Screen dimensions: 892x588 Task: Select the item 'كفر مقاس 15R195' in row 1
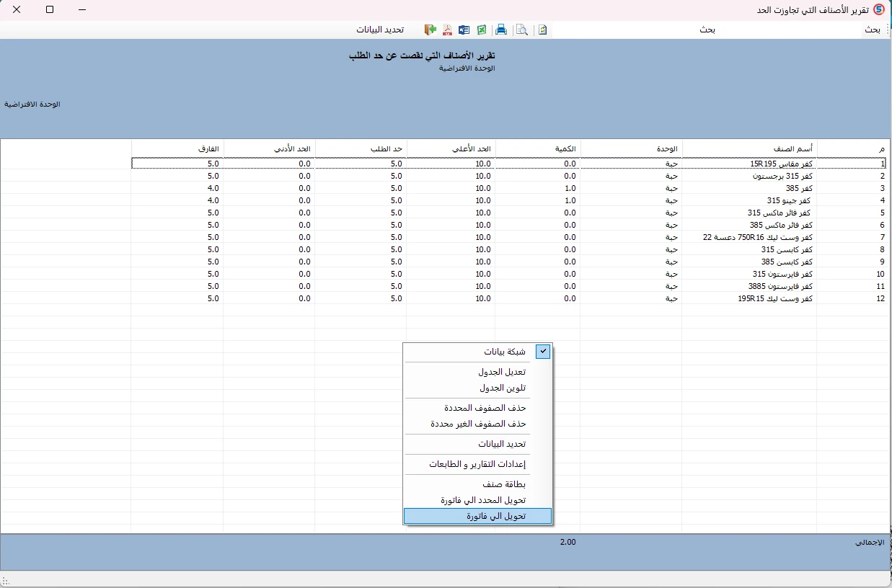click(x=782, y=164)
